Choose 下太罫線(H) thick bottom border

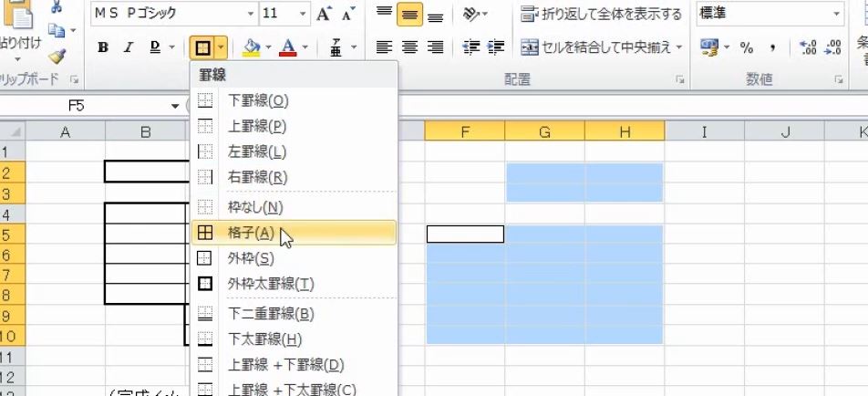pos(294,339)
